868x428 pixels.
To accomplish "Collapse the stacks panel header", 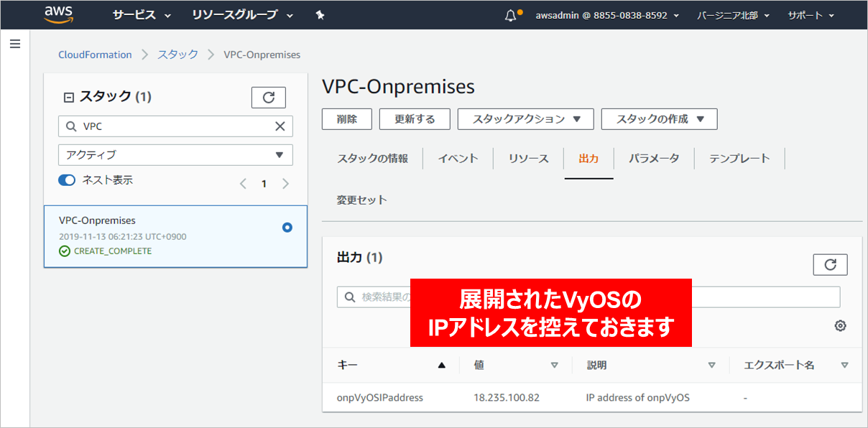I will 69,98.
